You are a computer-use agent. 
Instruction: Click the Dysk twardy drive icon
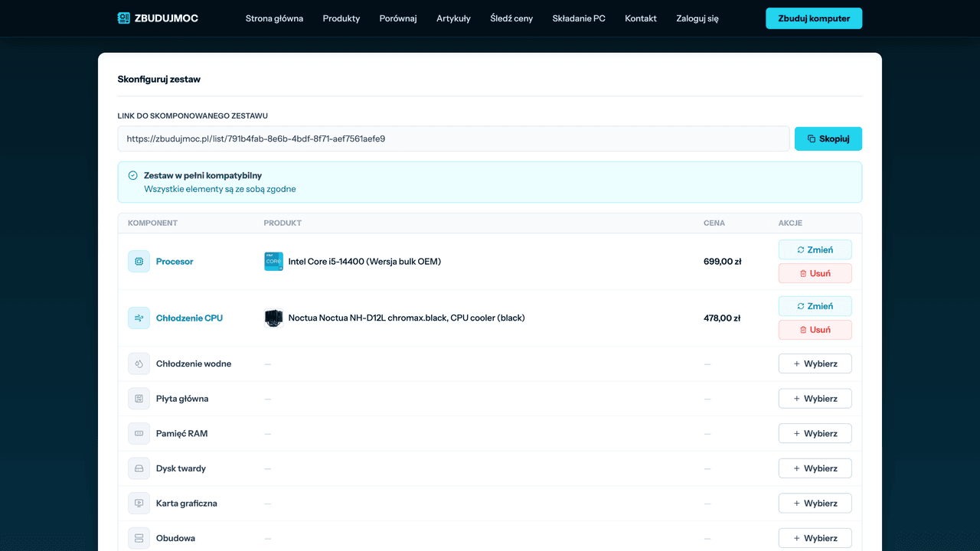139,468
